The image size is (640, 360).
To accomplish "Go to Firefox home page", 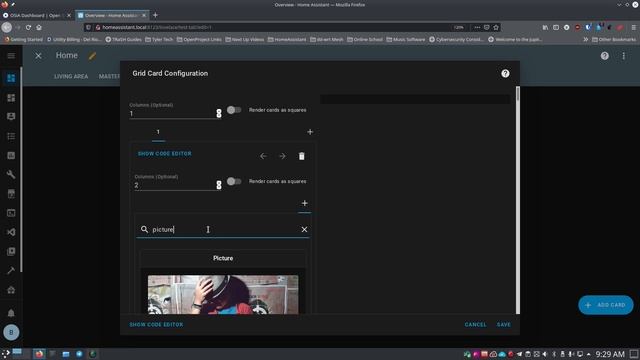I will click(x=39, y=27).
